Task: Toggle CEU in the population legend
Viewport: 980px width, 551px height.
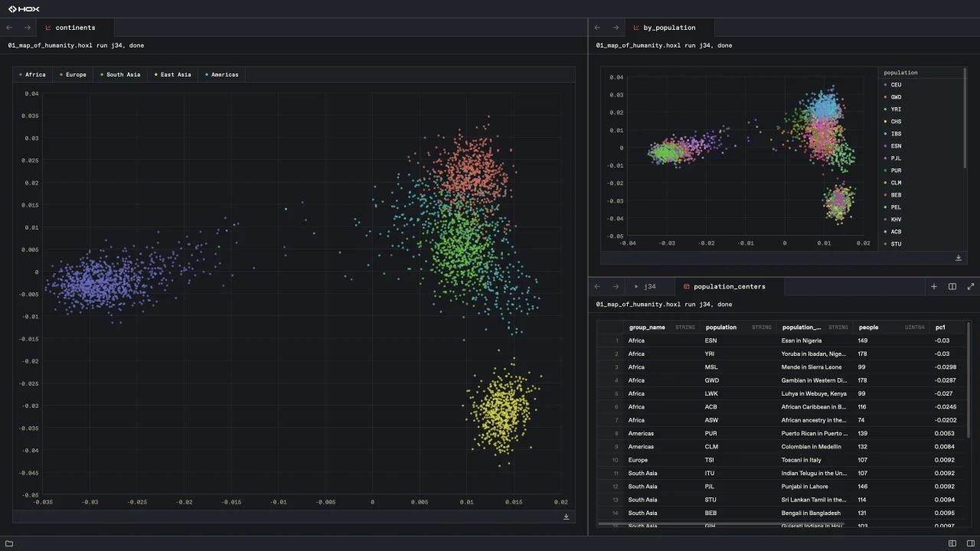Action: (893, 85)
